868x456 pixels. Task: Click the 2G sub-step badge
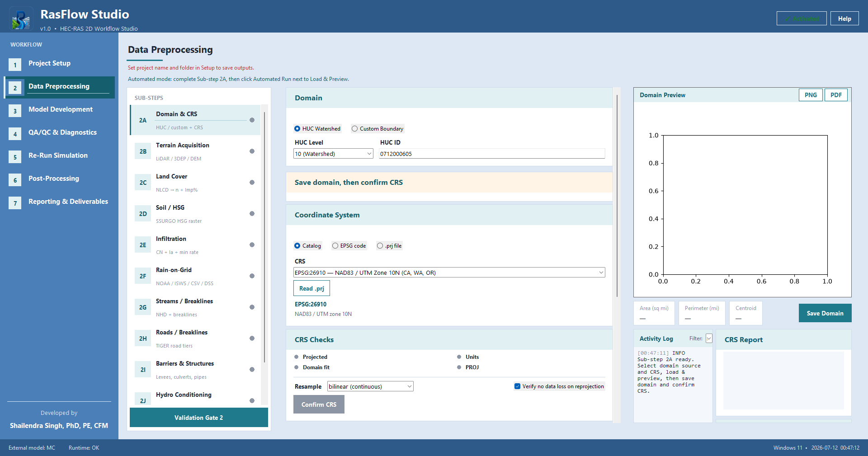tap(143, 307)
